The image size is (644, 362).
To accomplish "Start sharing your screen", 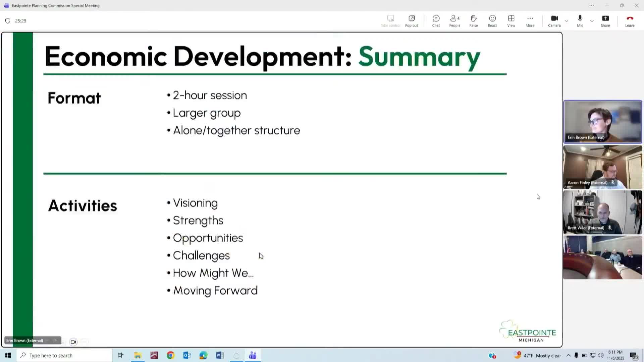I will (x=605, y=20).
